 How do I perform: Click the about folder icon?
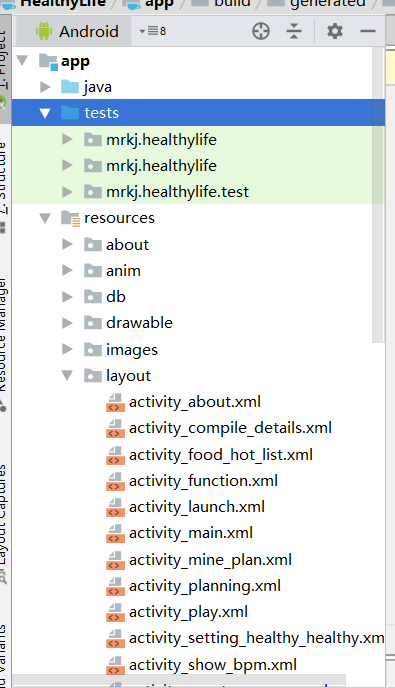click(93, 244)
